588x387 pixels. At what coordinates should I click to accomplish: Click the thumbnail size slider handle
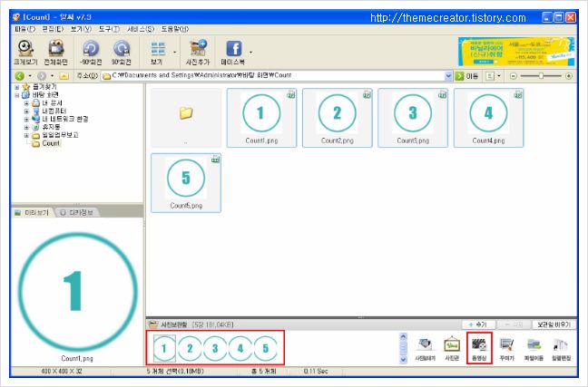pos(541,76)
